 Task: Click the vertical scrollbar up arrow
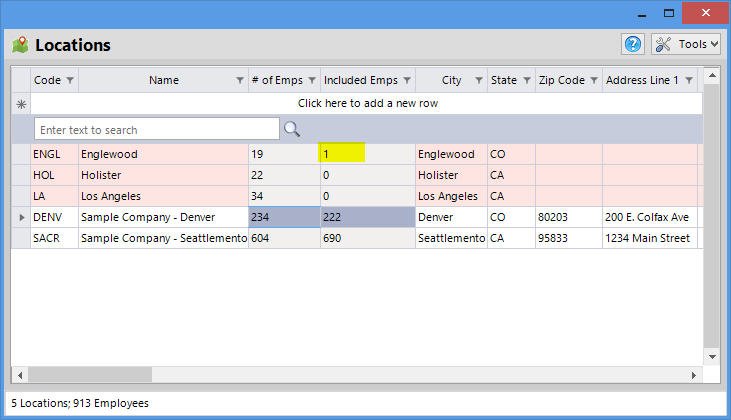tap(712, 76)
